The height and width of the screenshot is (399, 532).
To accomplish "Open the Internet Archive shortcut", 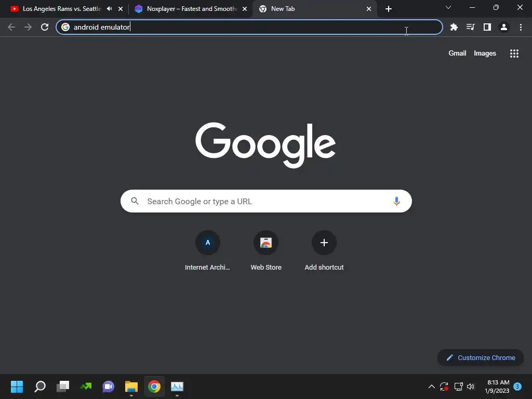I will (207, 251).
